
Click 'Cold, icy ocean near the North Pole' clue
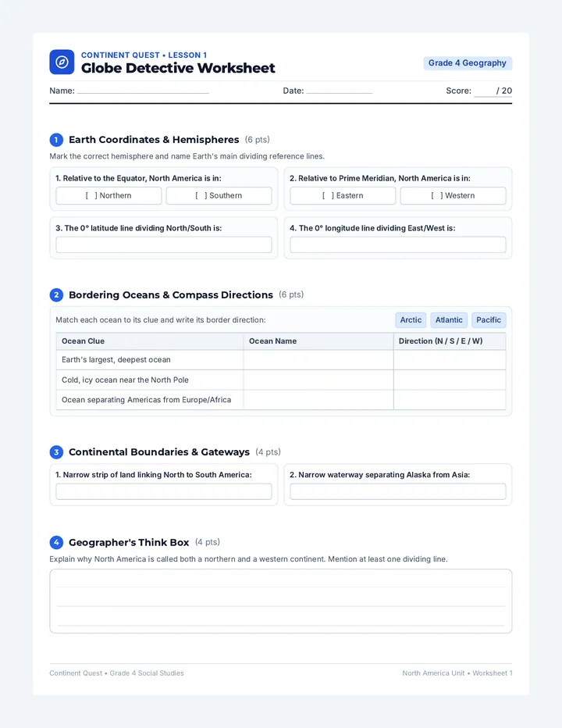click(126, 380)
